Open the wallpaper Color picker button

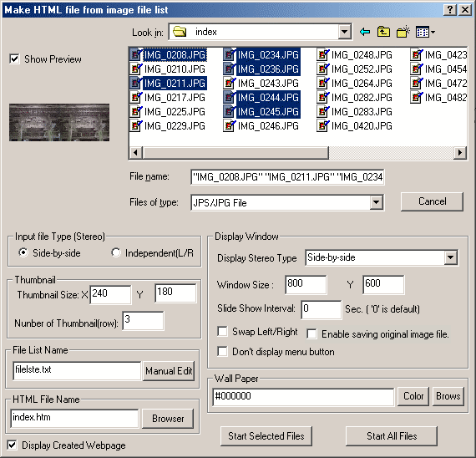coord(413,396)
